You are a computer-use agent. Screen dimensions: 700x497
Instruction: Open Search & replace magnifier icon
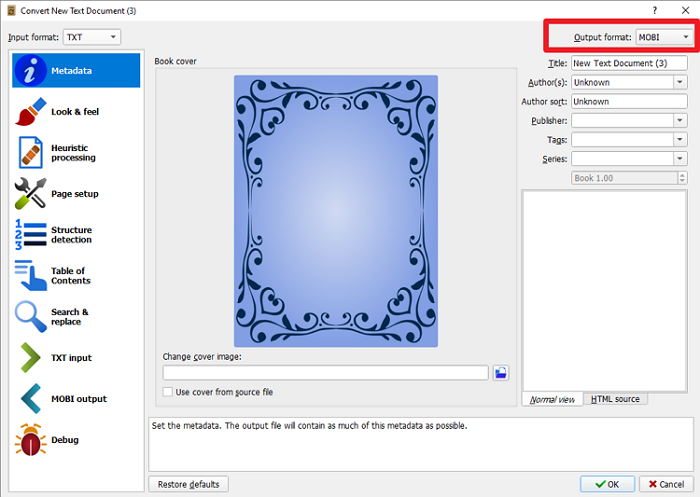30,317
